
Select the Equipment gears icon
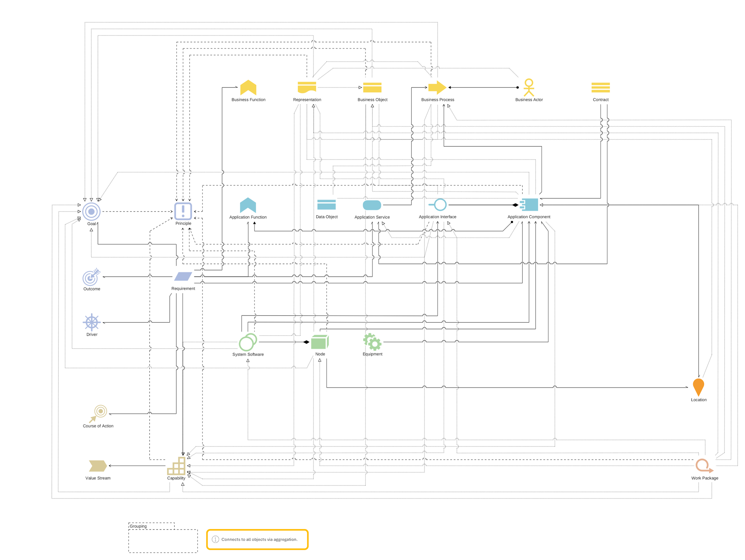coord(372,342)
